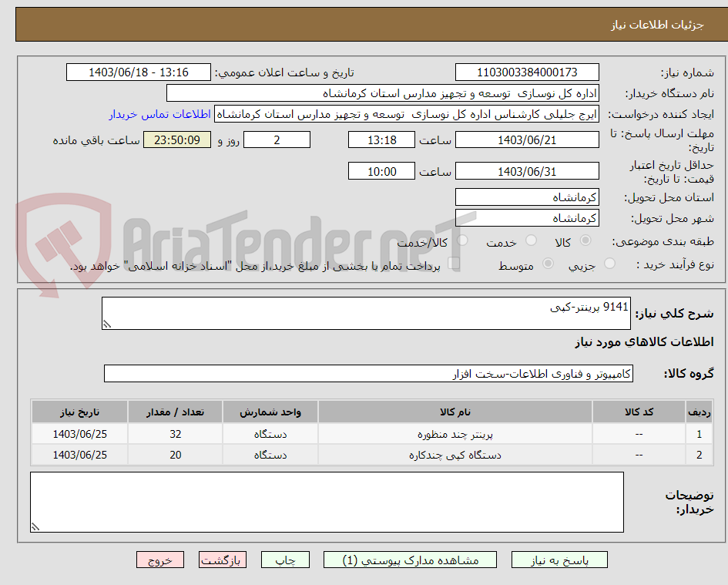Click the request creator field
Viewport: 728px width, 585px height.
(406, 114)
